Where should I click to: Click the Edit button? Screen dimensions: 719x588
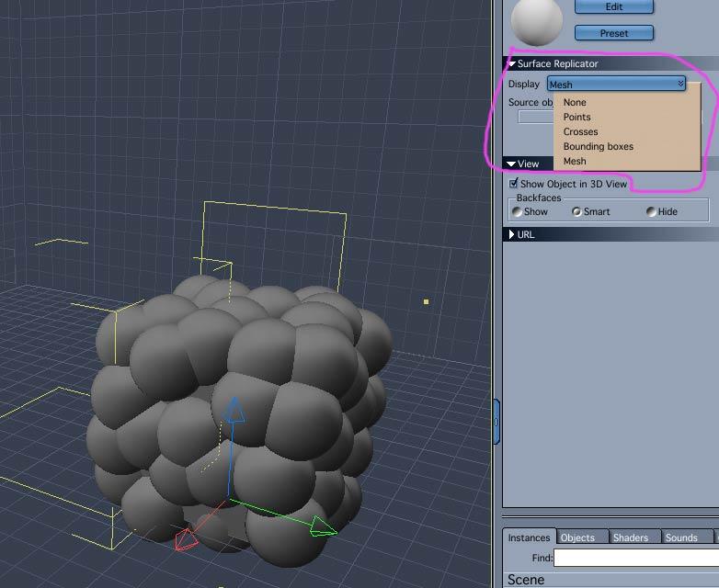[x=613, y=6]
